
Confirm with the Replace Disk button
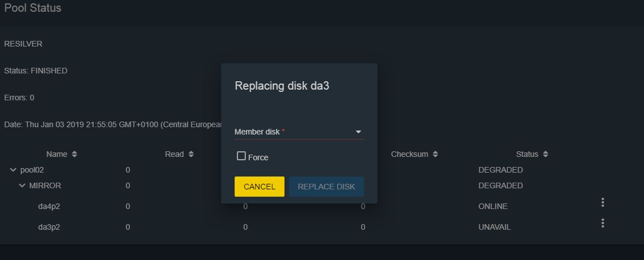pyautogui.click(x=326, y=187)
